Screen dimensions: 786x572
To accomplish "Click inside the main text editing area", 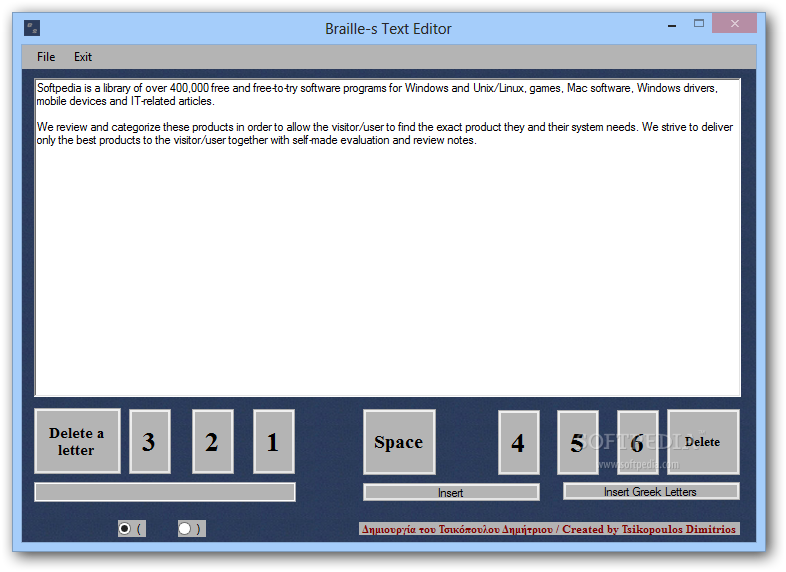I will (387, 238).
